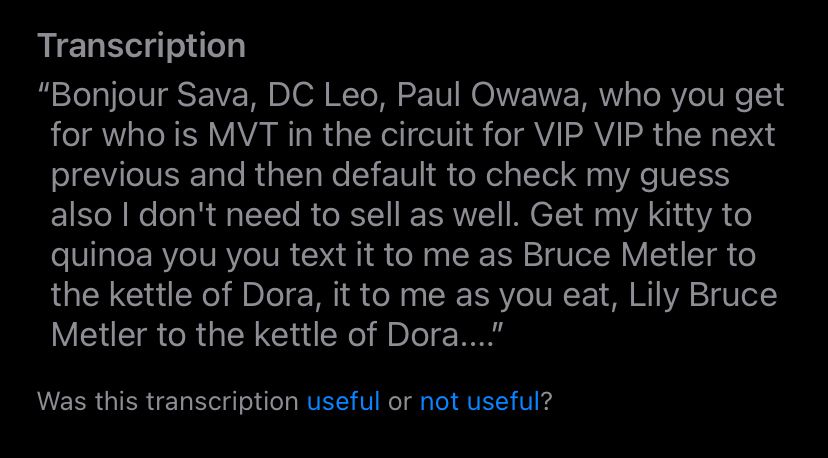Tap the word quinoa in the transcript
The image size is (828, 458).
101,256
